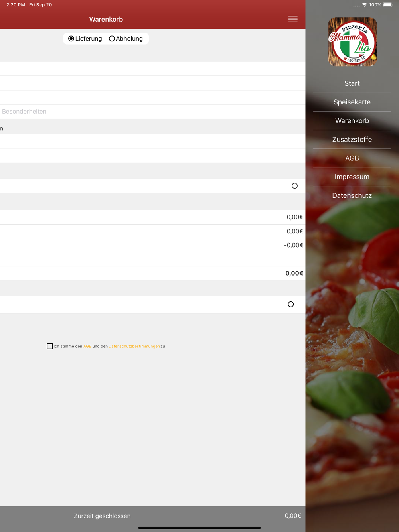This screenshot has width=399, height=532.
Task: Click the Besonderheiten input field
Action: tap(152, 112)
